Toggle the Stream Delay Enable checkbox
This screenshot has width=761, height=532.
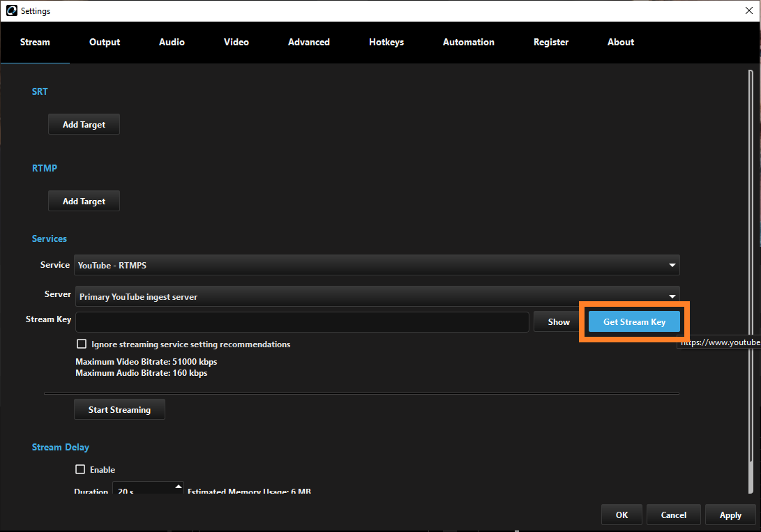pyautogui.click(x=80, y=470)
